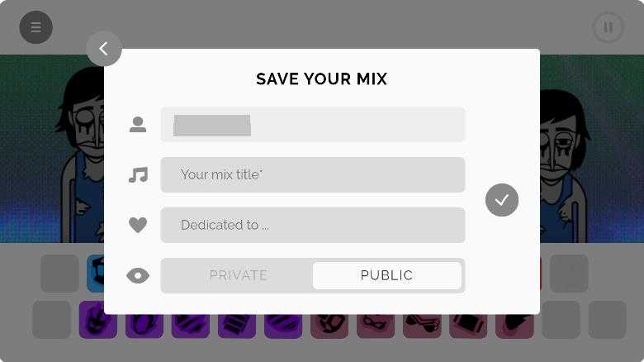This screenshot has width=644, height=362.
Task: Open the hamburger menu button
Action: pos(36,28)
